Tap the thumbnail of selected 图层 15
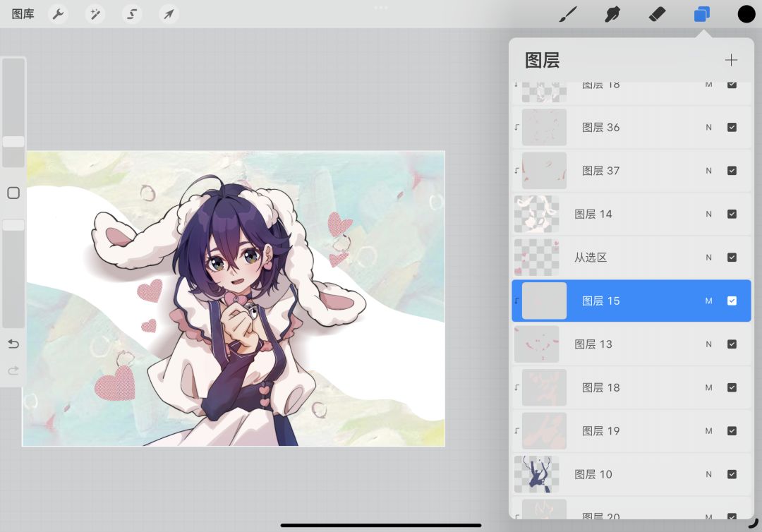Screen dimensions: 762x532 [544, 301]
